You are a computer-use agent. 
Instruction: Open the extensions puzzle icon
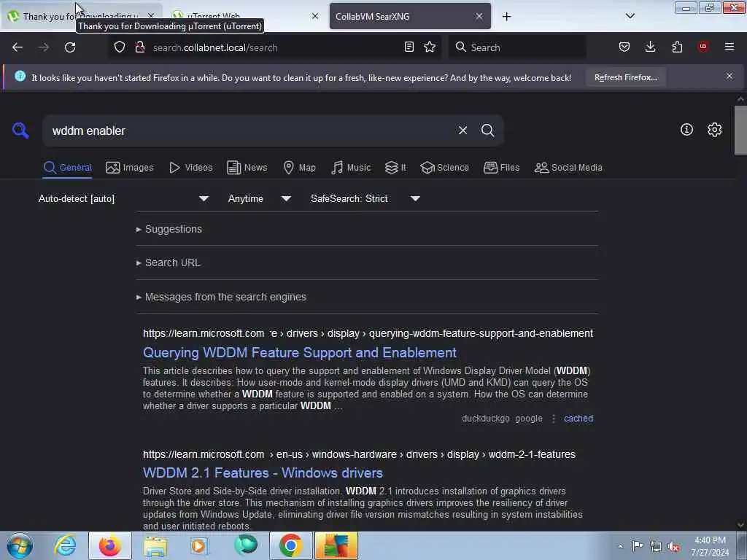[x=677, y=47]
